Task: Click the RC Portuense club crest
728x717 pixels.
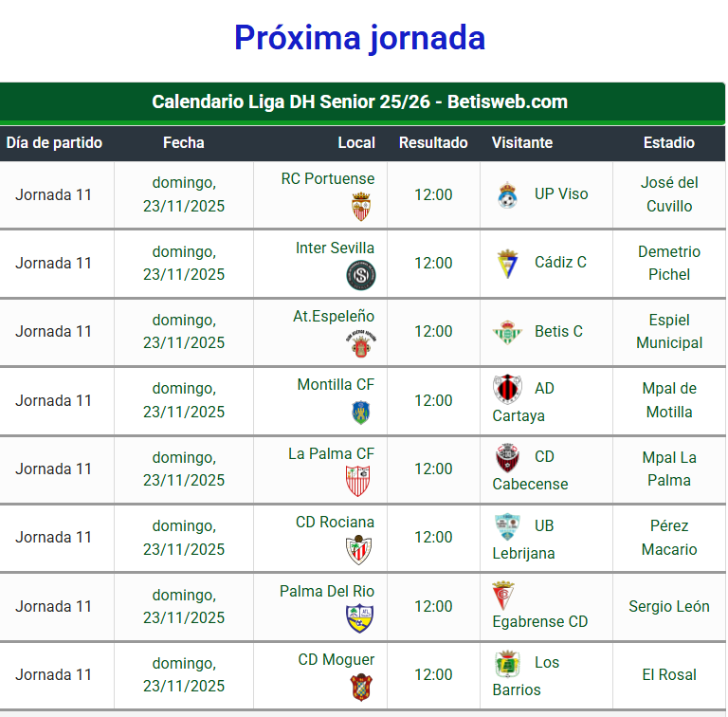Action: pos(361,206)
